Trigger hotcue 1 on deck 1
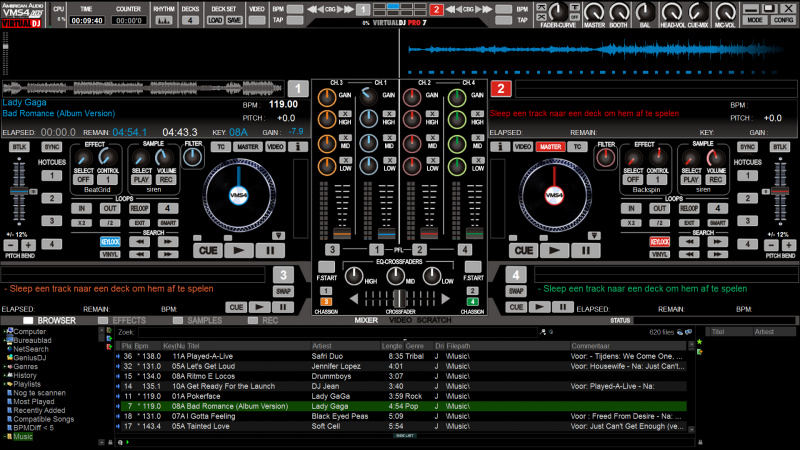 [51, 176]
